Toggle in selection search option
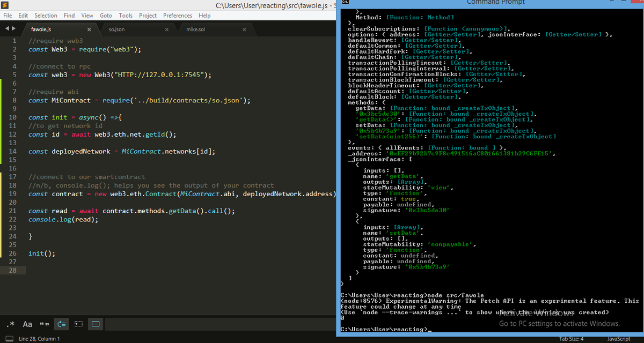Screen dimensions: 644x343 pos(79,324)
